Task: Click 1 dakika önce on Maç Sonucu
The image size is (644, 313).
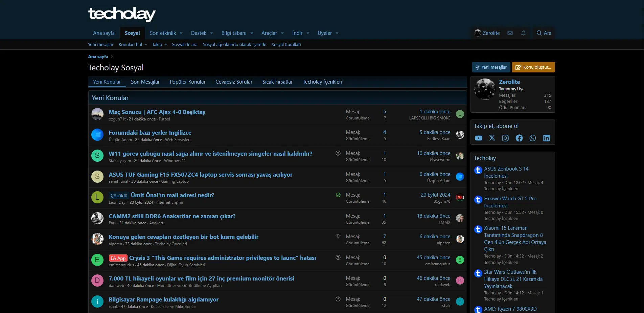Action: (435, 112)
